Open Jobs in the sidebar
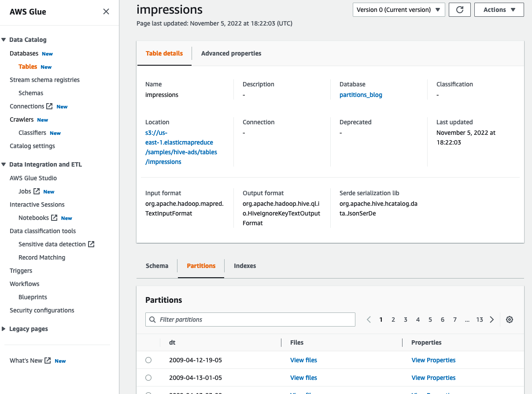 (x=25, y=191)
